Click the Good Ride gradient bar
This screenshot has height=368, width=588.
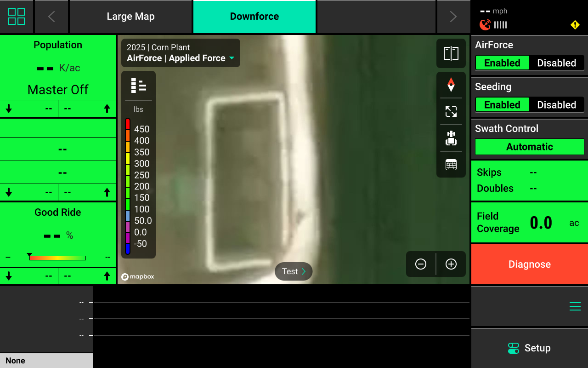click(57, 258)
